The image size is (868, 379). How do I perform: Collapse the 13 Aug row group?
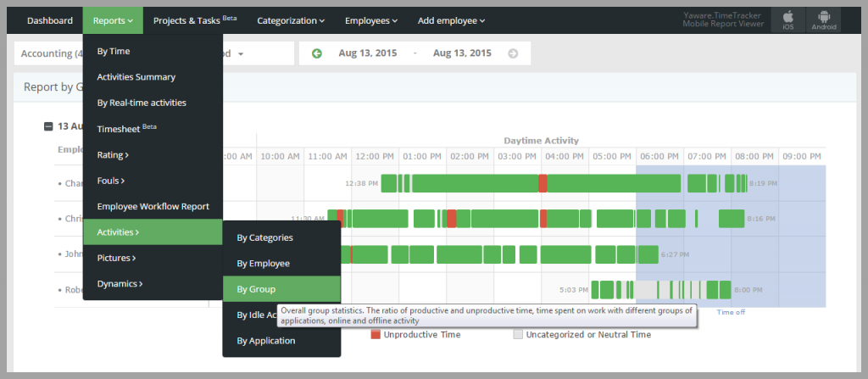click(x=48, y=126)
